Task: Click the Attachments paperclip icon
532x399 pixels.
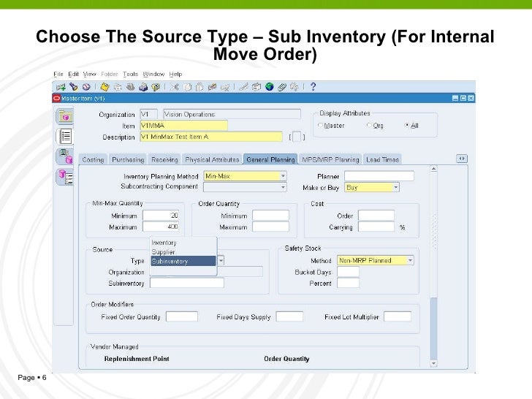Action: (282, 87)
